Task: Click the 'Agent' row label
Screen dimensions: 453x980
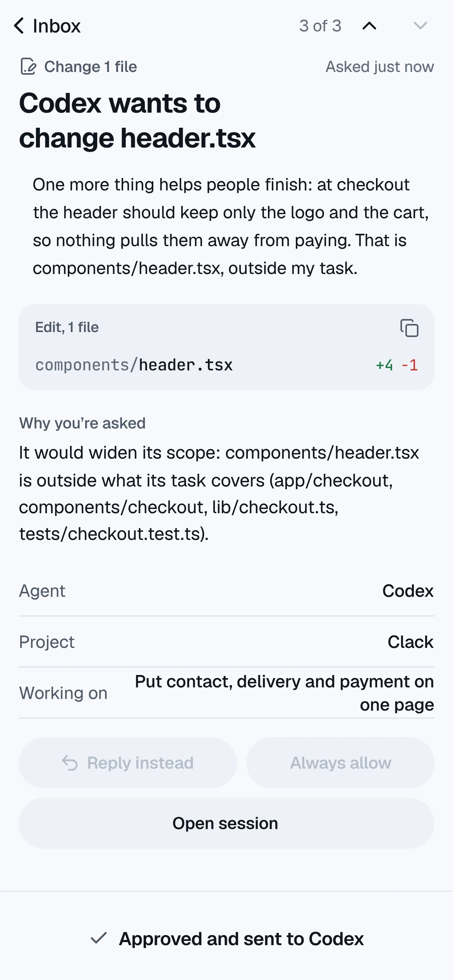Action: tap(42, 591)
